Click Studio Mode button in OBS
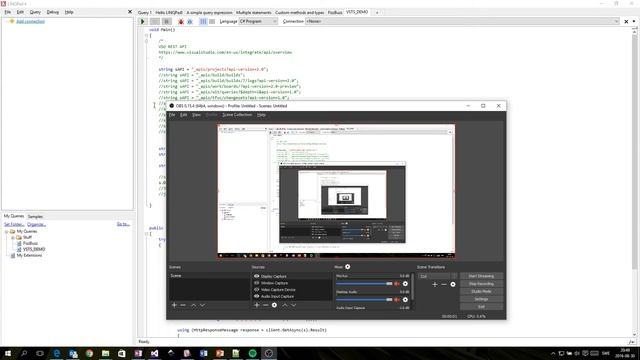This screenshot has width=640, height=360. (481, 291)
